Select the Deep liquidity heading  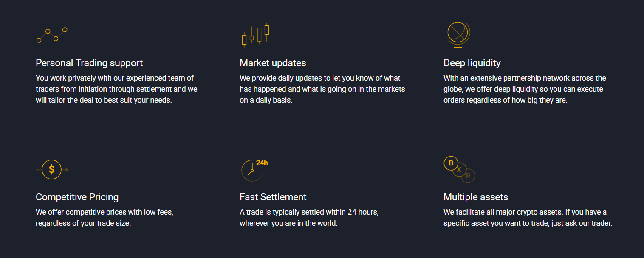(x=472, y=63)
